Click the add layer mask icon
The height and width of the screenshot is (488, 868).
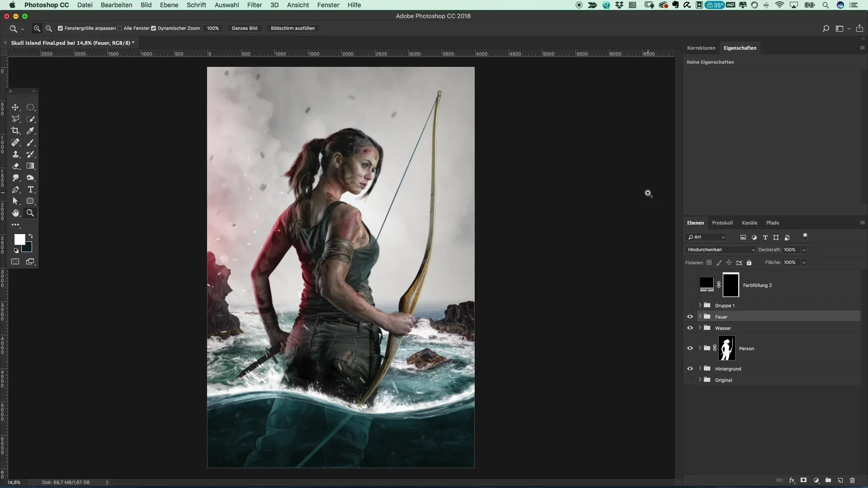(803, 480)
